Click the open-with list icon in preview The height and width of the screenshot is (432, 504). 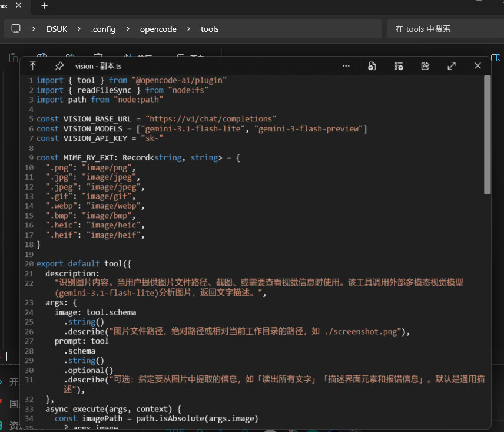(x=399, y=66)
